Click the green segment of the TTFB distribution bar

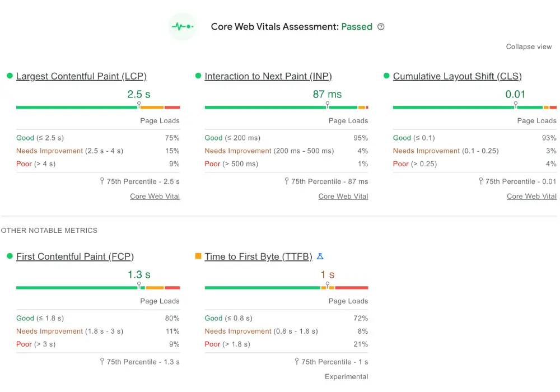(263, 287)
